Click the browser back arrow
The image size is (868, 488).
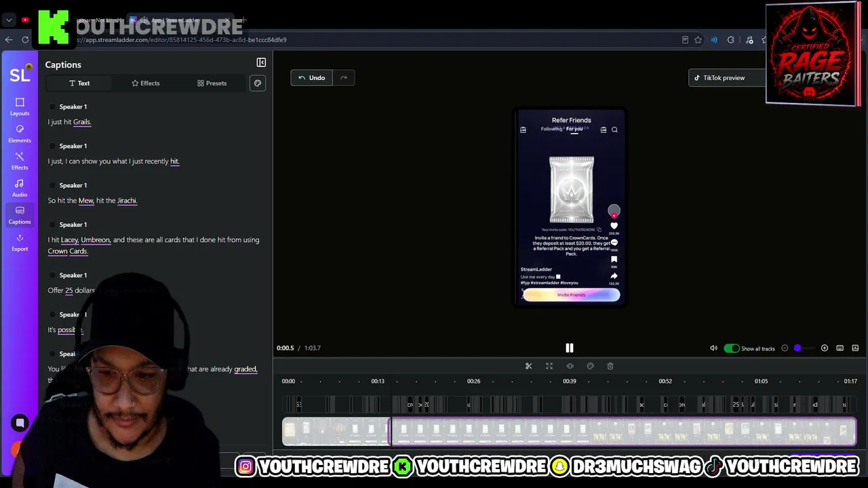[x=9, y=40]
